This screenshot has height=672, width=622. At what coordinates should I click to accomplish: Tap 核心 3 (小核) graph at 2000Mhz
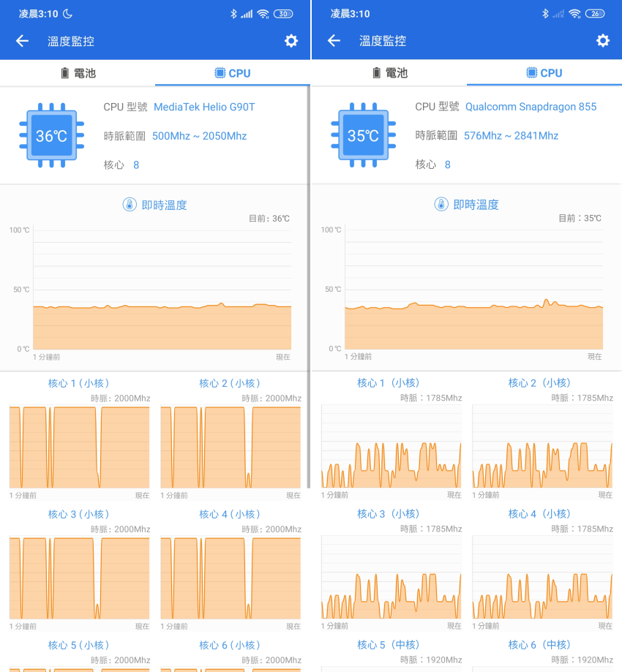click(x=79, y=578)
